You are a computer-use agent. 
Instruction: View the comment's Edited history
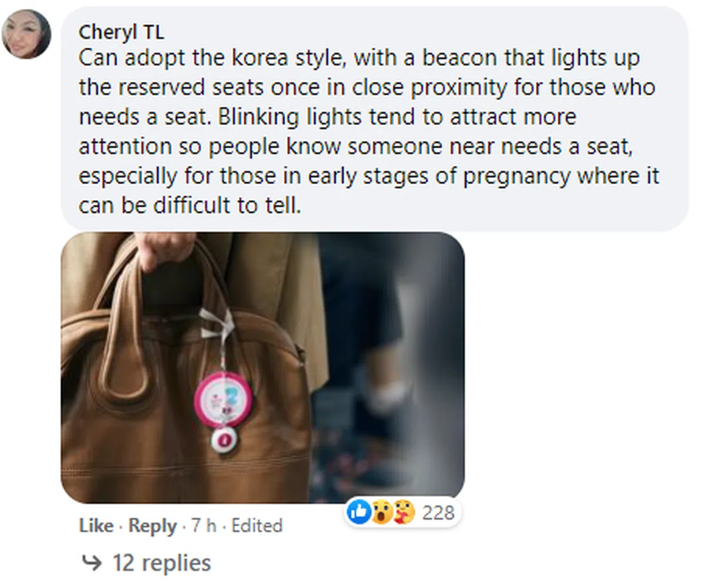click(x=257, y=526)
